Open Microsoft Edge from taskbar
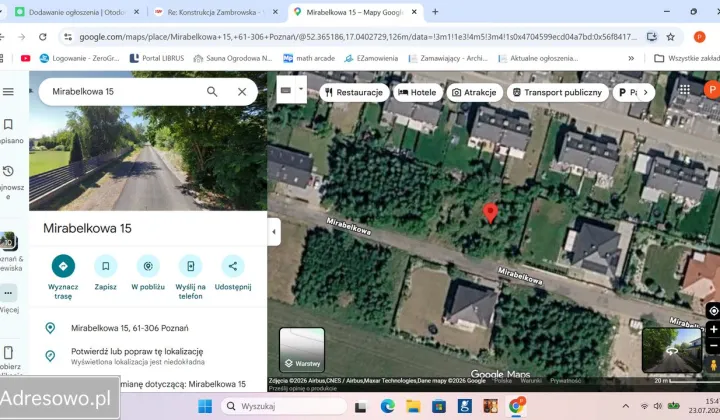This screenshot has width=720, height=420. pyautogui.click(x=388, y=406)
